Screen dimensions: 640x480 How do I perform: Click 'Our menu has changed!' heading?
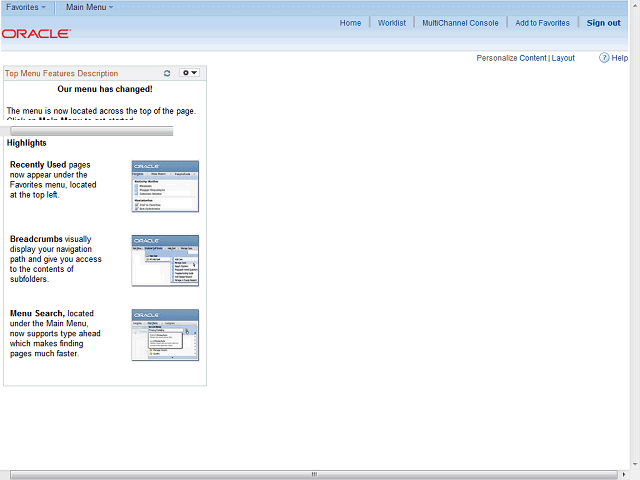tap(105, 89)
